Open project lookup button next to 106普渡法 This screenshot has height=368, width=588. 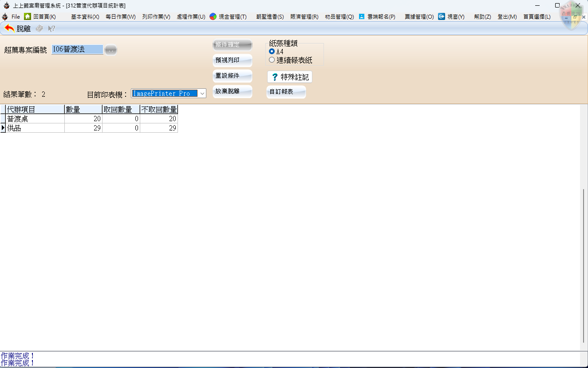tap(110, 50)
